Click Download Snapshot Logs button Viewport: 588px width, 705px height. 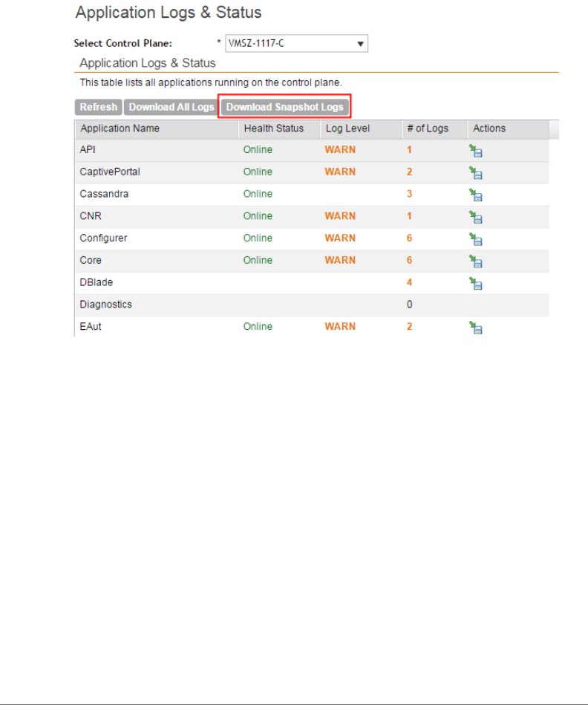284,107
